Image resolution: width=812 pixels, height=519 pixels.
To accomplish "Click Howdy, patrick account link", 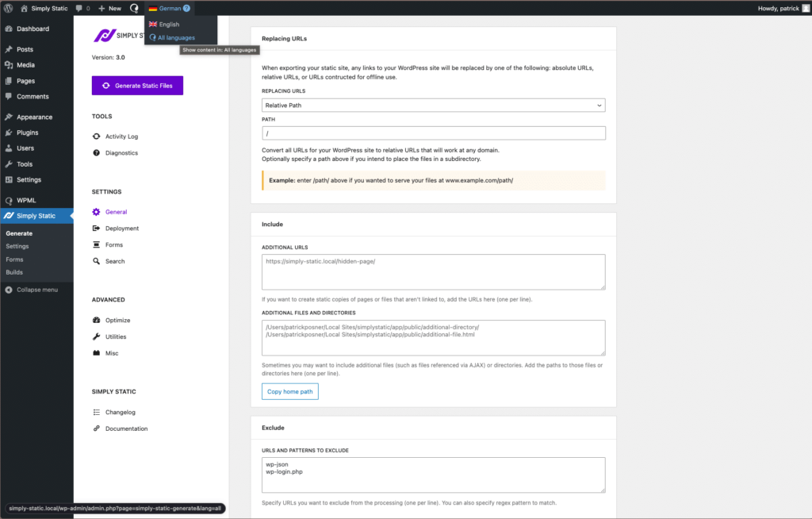I will click(x=779, y=8).
